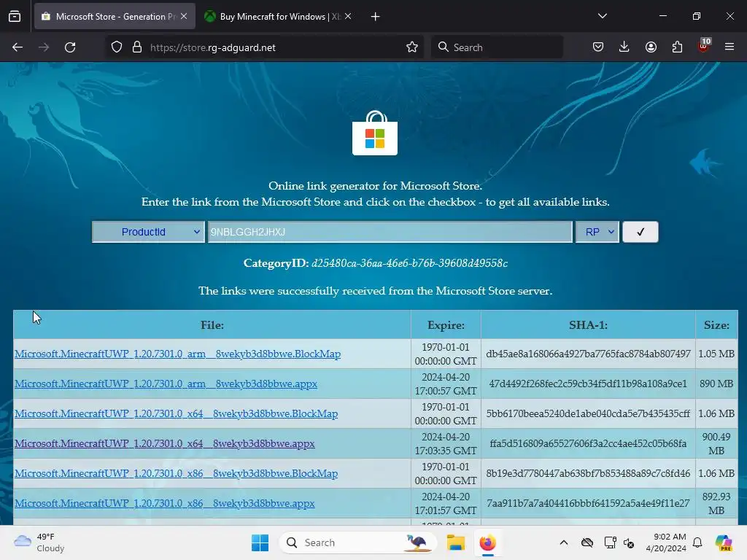The height and width of the screenshot is (560, 747).
Task: Open the Firefox View icon in the tab strip
Action: (x=15, y=16)
